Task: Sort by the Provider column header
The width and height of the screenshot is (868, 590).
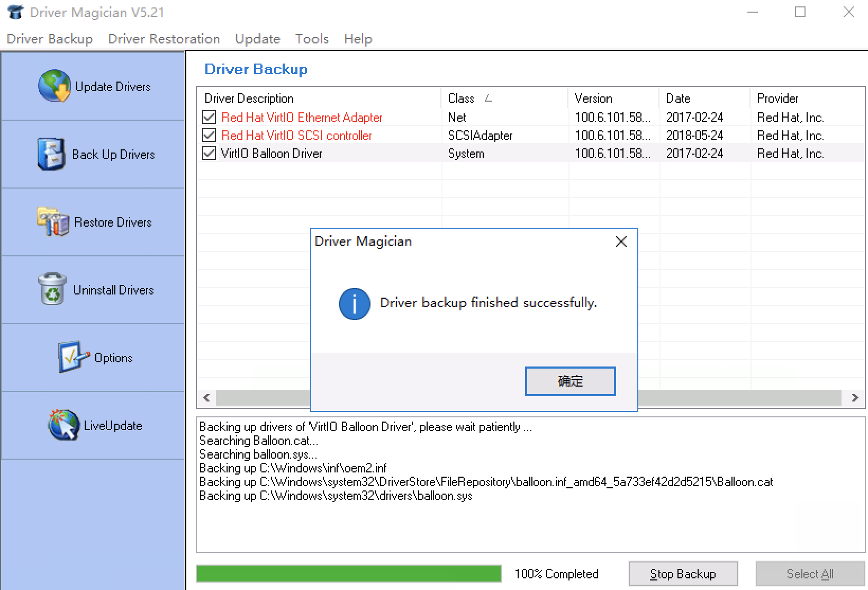Action: [x=808, y=98]
